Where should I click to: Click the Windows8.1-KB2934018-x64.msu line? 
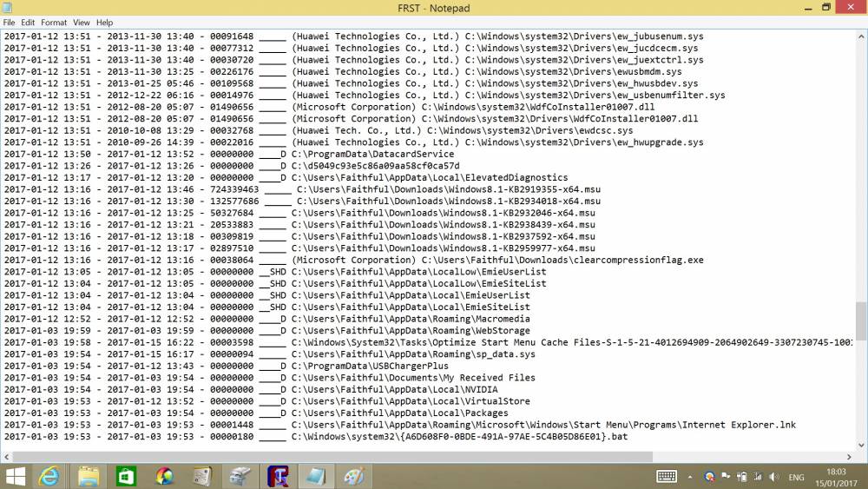pyautogui.click(x=302, y=201)
